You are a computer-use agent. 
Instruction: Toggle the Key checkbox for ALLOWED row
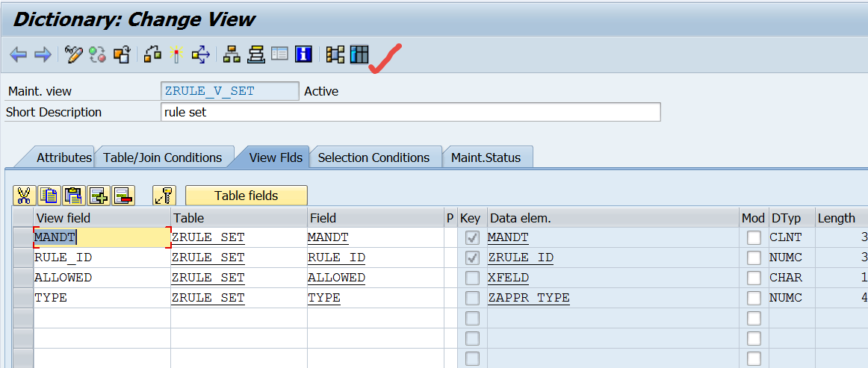472,278
